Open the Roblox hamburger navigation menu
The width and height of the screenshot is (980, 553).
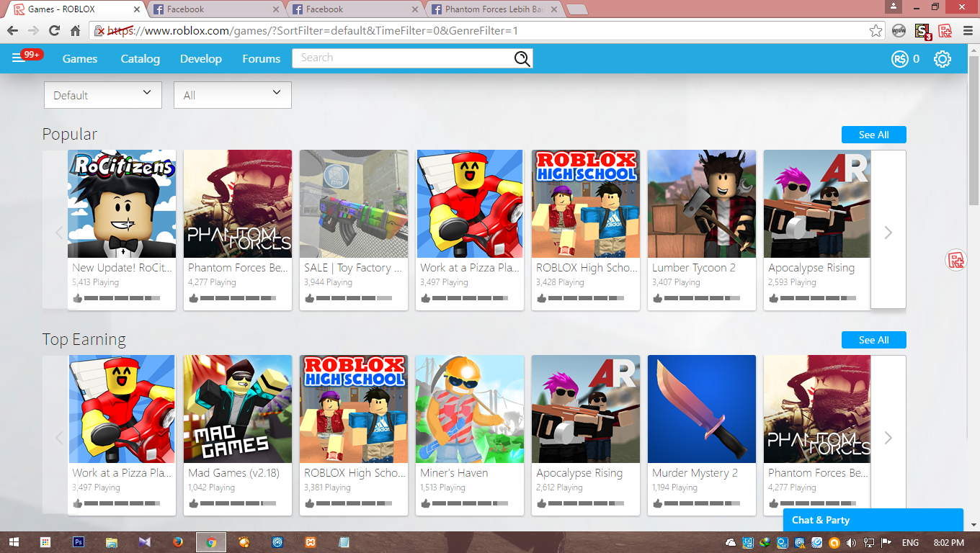click(x=19, y=58)
